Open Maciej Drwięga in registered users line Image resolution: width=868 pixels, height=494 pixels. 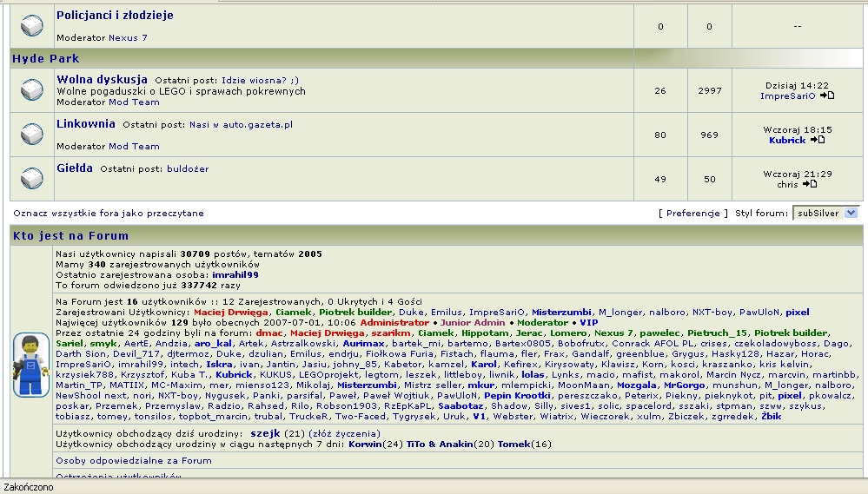click(x=231, y=312)
